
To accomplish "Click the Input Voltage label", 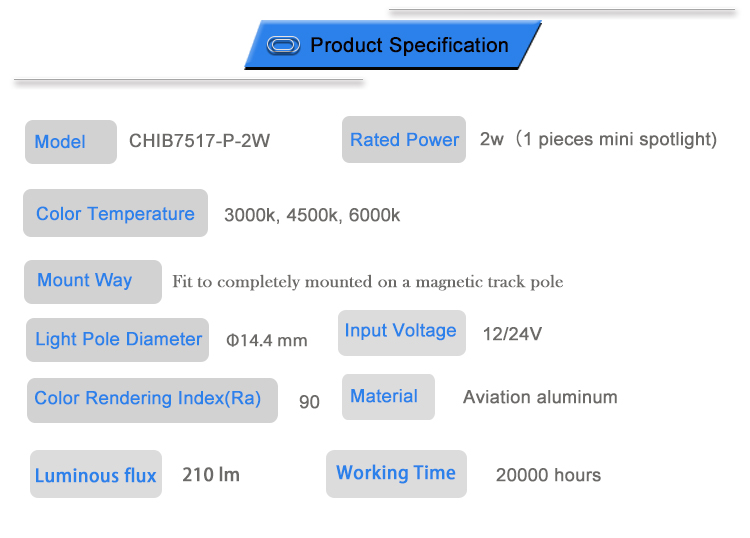I will tap(400, 331).
